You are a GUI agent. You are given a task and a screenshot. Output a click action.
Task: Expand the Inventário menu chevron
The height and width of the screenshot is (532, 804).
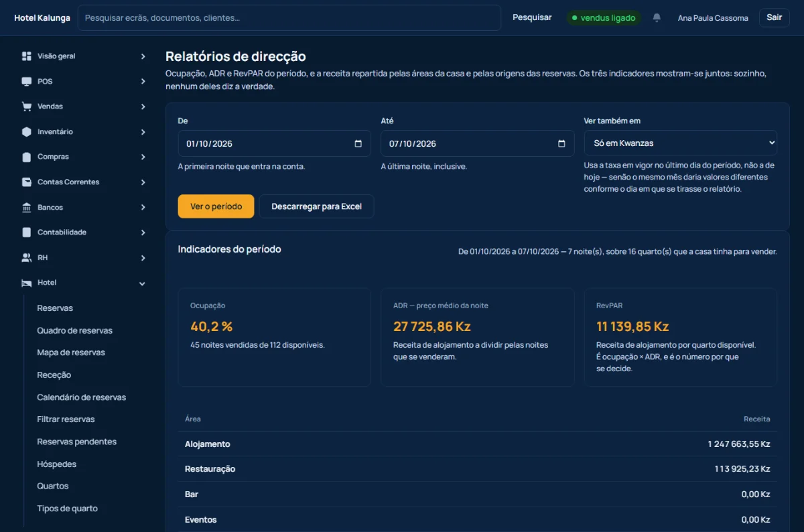(143, 132)
